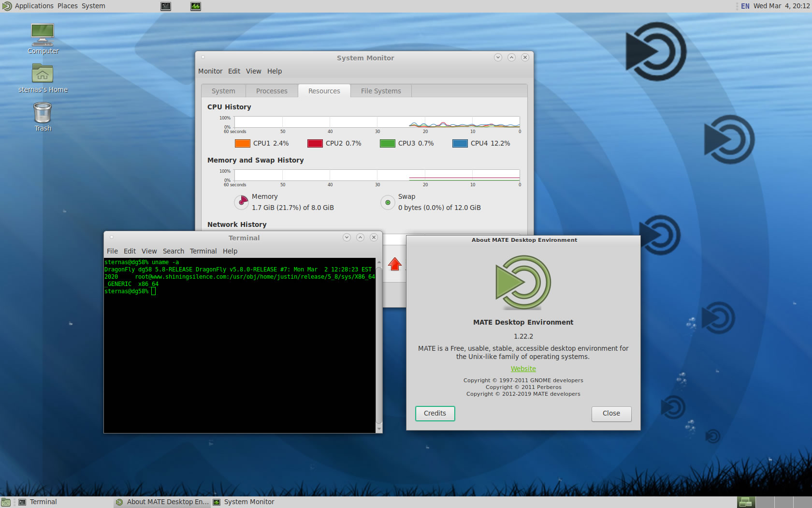Open Help menu in System Monitor
Screen dimensions: 812x508
(275, 71)
